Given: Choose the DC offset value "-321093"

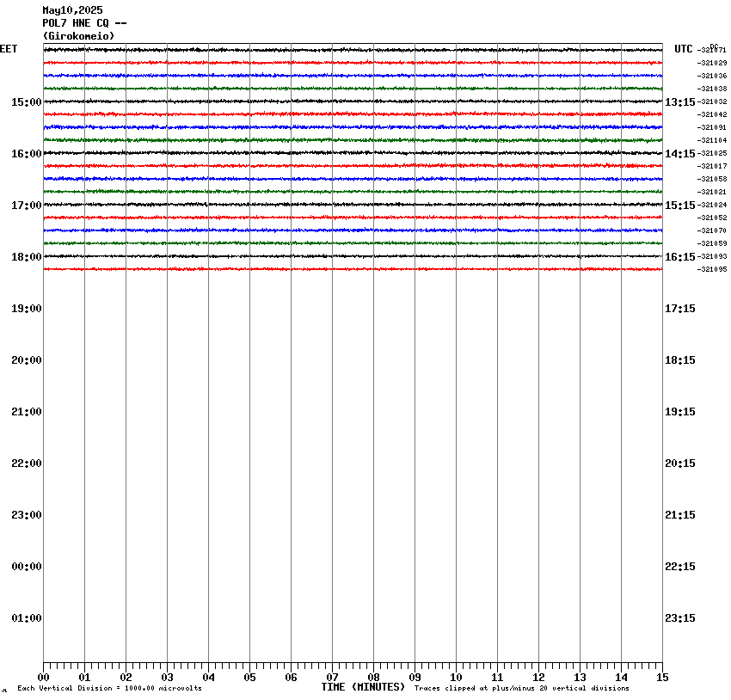Looking at the screenshot, I should [712, 256].
